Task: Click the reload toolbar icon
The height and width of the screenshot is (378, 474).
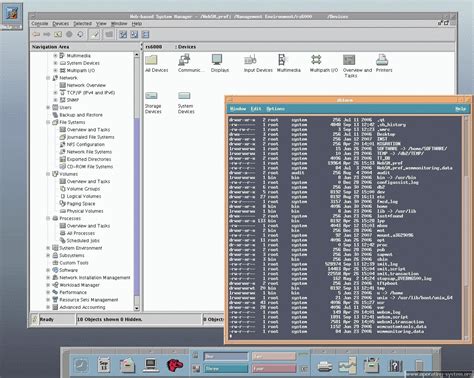Action: [80, 34]
